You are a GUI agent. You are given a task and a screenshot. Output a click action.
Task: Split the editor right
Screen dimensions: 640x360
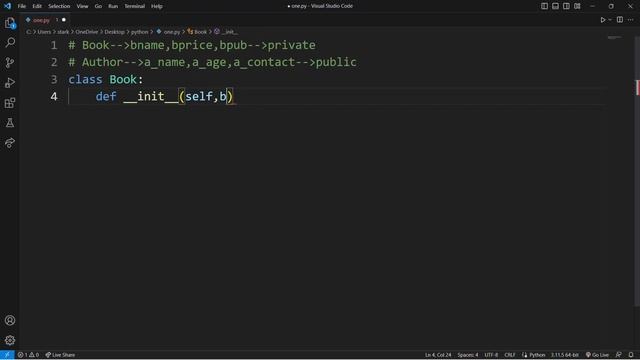pos(620,20)
